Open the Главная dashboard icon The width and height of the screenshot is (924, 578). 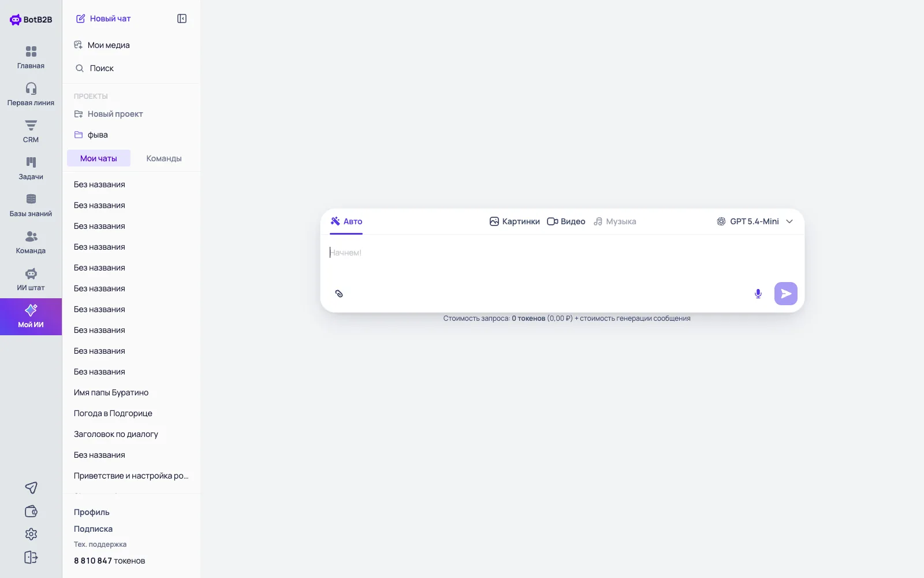tap(31, 51)
